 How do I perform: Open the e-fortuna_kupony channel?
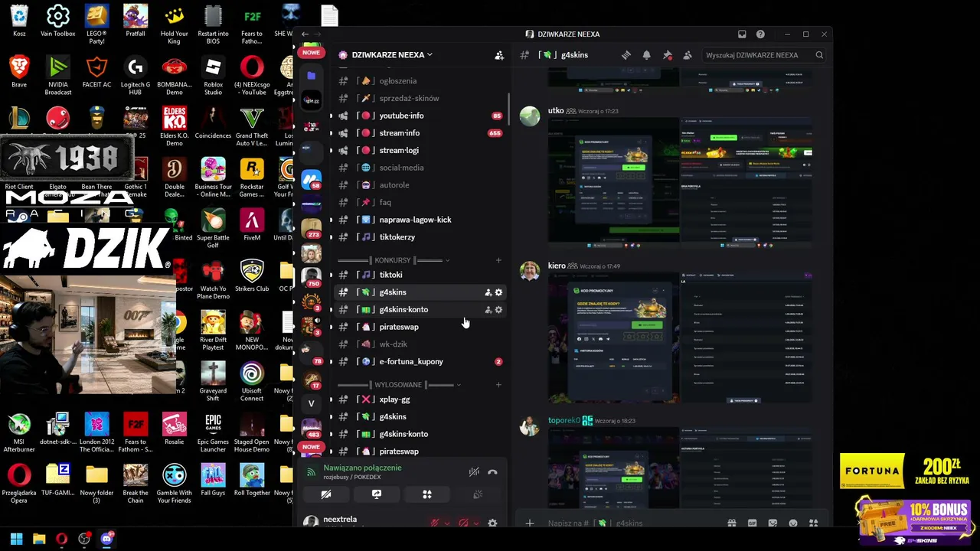click(x=420, y=362)
